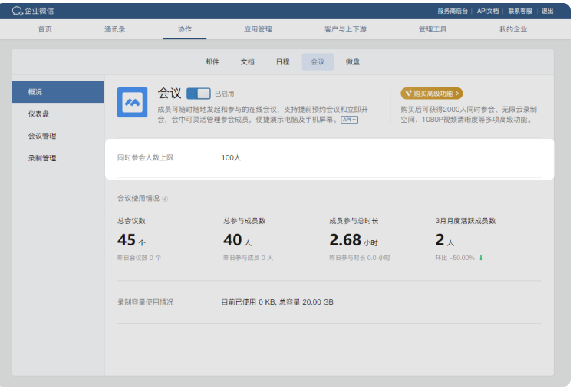Switch to the 文档 tab

click(x=247, y=61)
